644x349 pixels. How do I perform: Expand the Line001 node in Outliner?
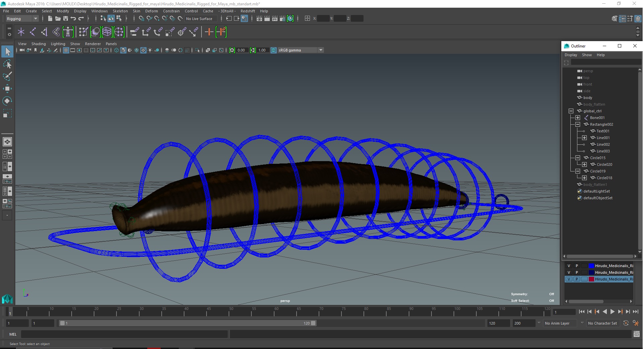(x=584, y=138)
